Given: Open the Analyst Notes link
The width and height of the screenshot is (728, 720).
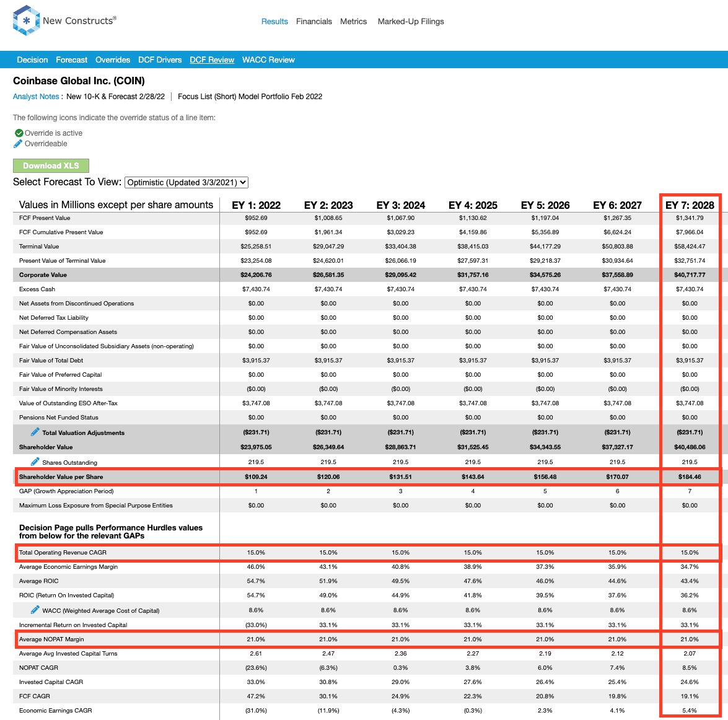Looking at the screenshot, I should (36, 97).
